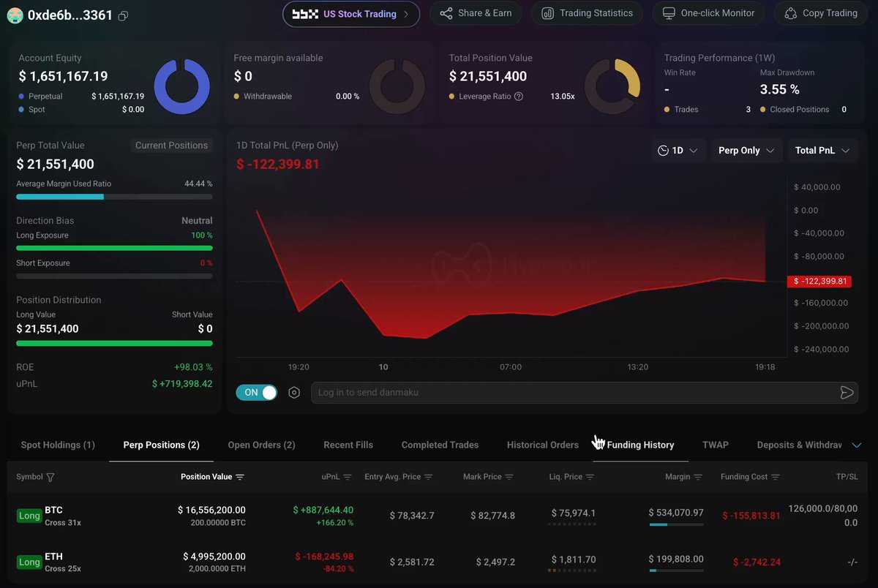Click BTC TP/SL value 126,000.0/80,000.0
Screen dimensions: 878x588
pyautogui.click(x=823, y=516)
